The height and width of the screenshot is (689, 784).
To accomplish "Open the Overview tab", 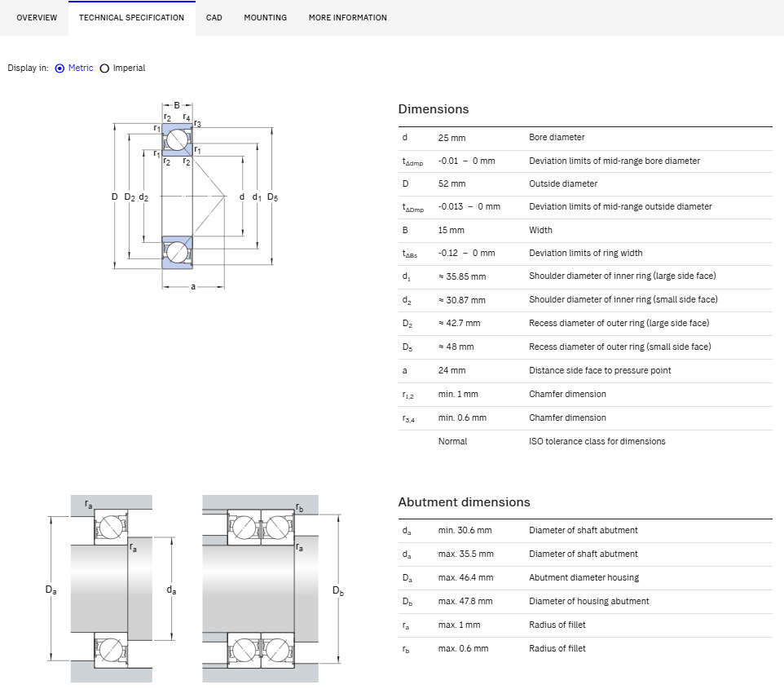I will pyautogui.click(x=37, y=17).
